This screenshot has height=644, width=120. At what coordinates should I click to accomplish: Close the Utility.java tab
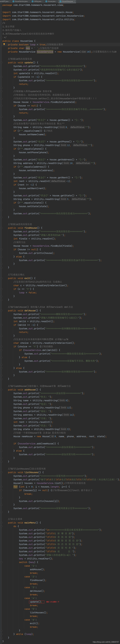point(43,1)
